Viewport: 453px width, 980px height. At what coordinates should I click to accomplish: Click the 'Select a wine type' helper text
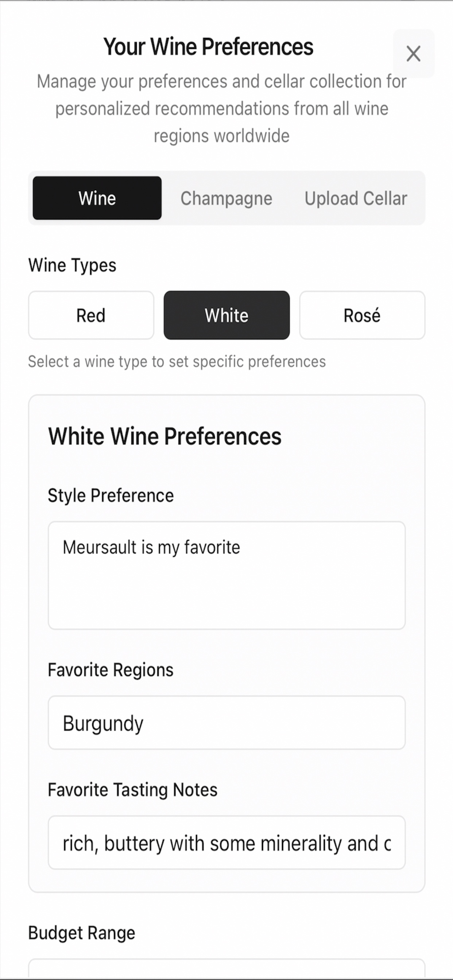[x=177, y=361]
